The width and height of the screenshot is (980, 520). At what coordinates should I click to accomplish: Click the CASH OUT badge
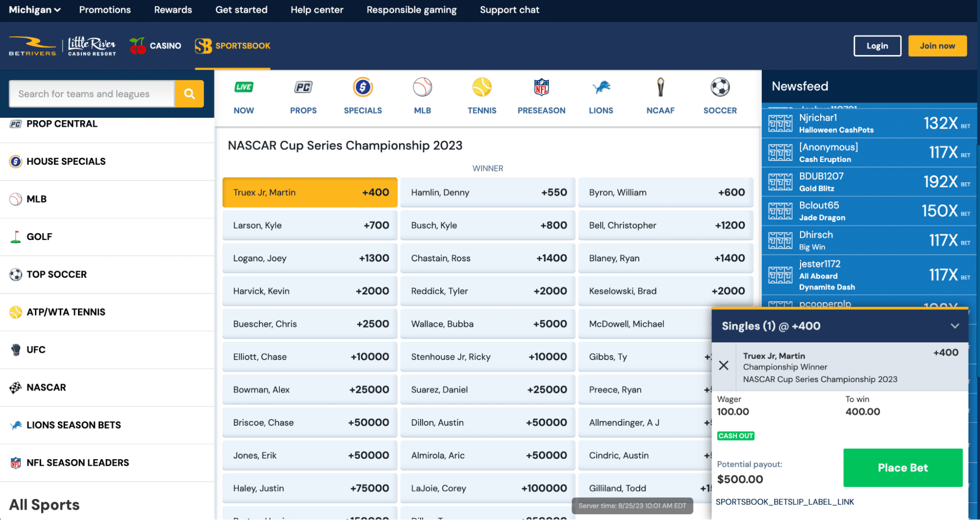pyautogui.click(x=735, y=436)
